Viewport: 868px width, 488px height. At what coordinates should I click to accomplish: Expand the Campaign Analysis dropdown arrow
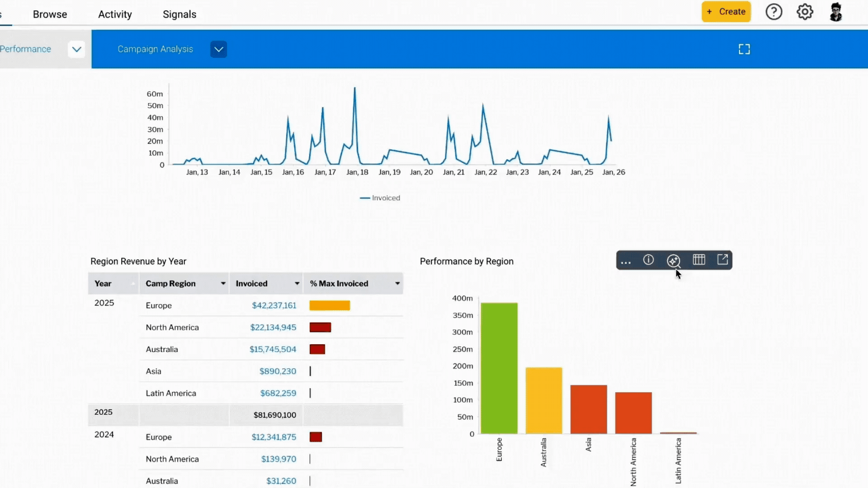[x=218, y=49]
